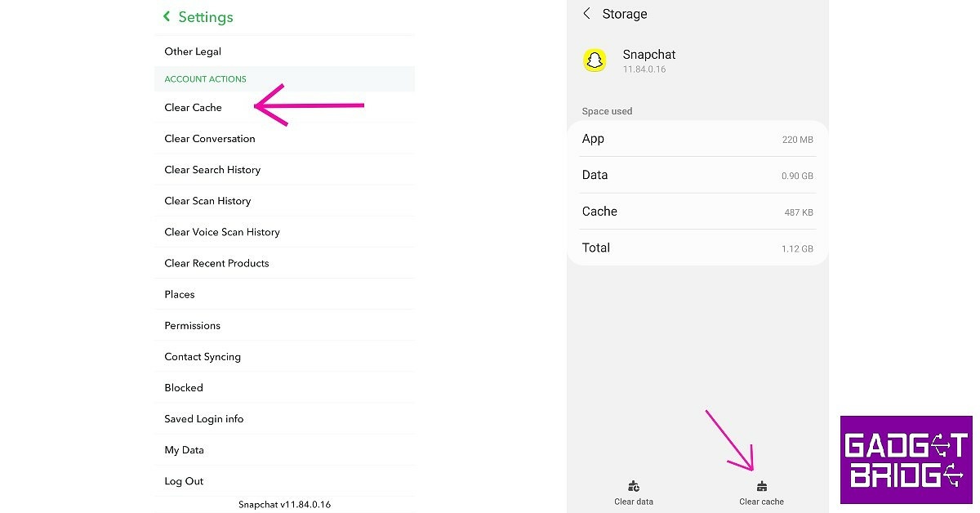Viewport: 980px width, 513px height.
Task: Open Contact Syncing option
Action: pyautogui.click(x=203, y=357)
